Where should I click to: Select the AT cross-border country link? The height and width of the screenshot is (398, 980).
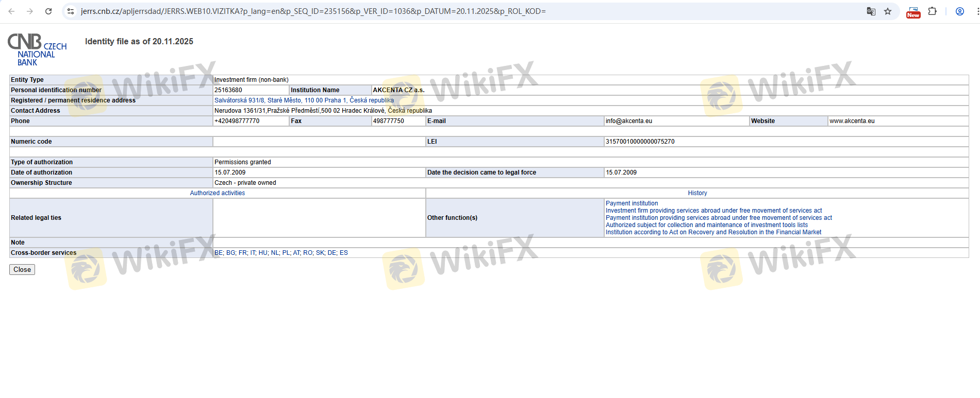pos(296,253)
